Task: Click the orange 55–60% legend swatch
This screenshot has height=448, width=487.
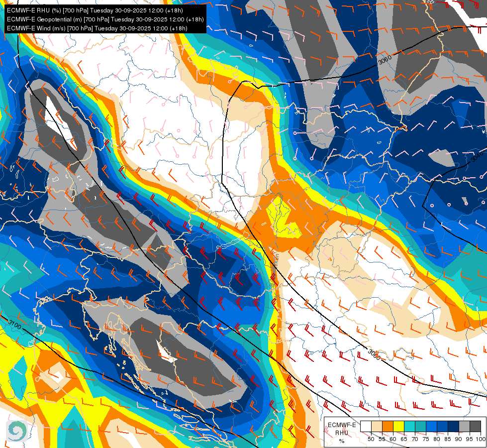Action: coord(388,426)
